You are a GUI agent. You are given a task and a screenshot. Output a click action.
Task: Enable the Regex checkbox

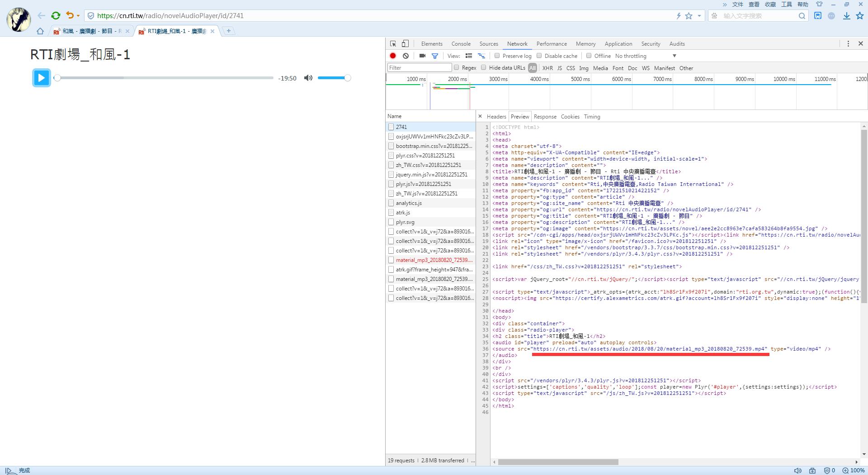[456, 67]
